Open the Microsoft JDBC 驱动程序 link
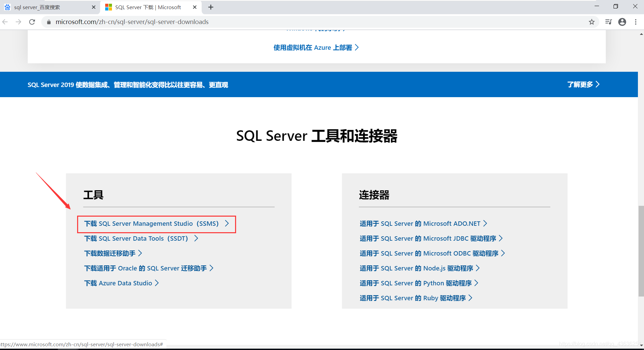Image resolution: width=644 pixels, height=350 pixels. tap(431, 239)
